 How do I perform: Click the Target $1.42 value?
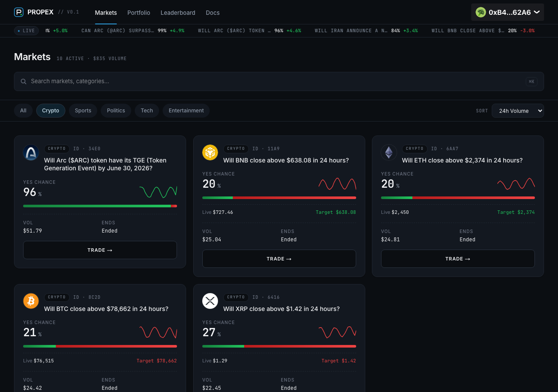[x=339, y=361]
